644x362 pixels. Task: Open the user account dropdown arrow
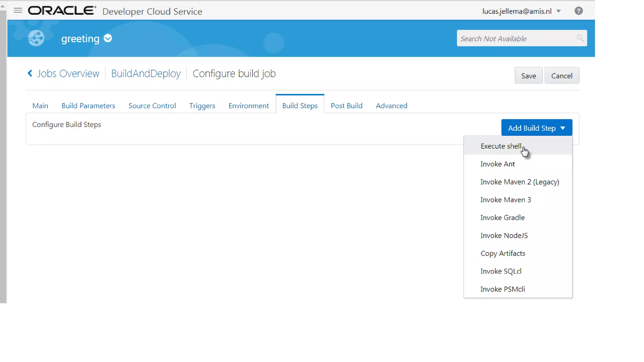tap(558, 11)
